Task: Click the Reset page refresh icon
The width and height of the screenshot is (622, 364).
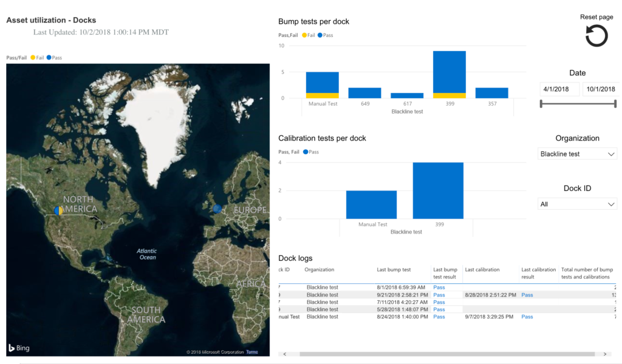Action: tap(596, 36)
